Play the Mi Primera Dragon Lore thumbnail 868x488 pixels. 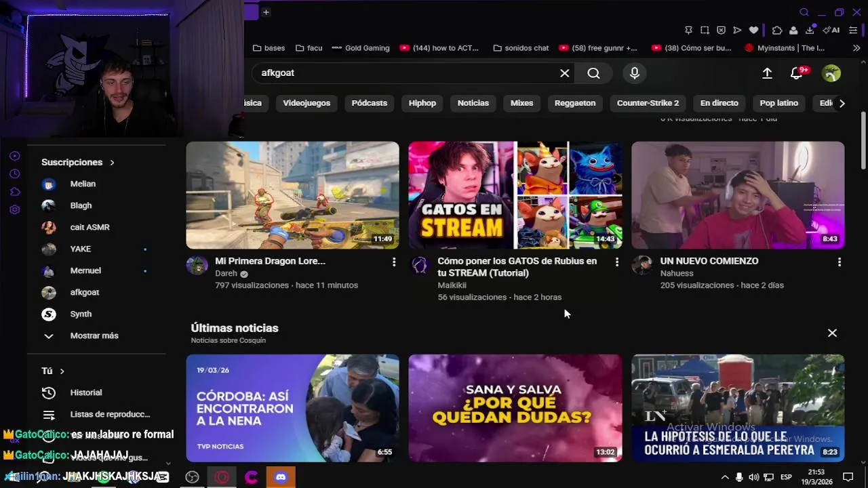pyautogui.click(x=292, y=195)
